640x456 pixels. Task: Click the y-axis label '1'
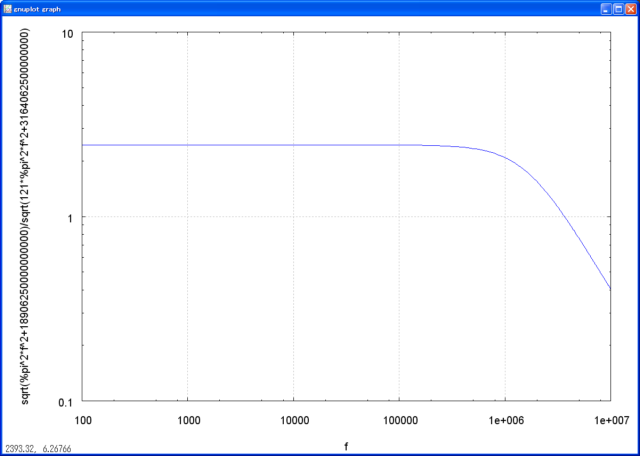coord(71,217)
